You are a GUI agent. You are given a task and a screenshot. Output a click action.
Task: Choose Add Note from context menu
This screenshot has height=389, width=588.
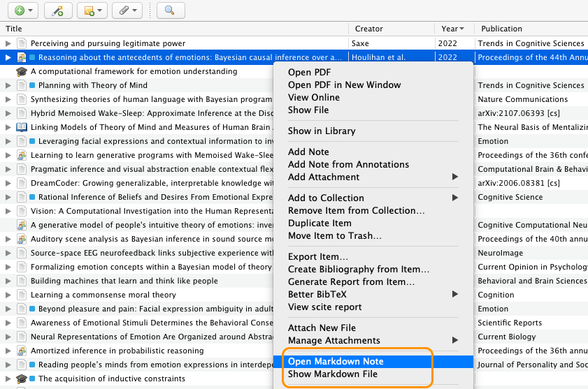[x=373, y=152]
